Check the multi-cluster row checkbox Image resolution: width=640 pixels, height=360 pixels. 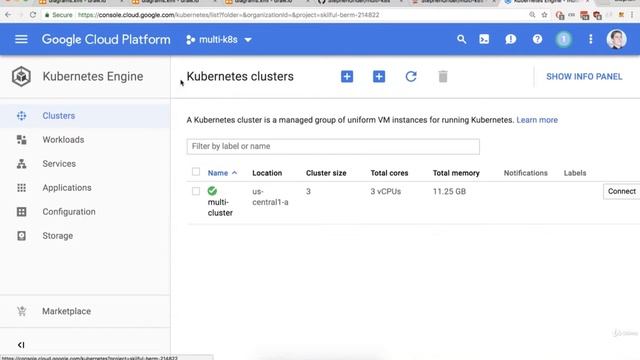coord(196,191)
